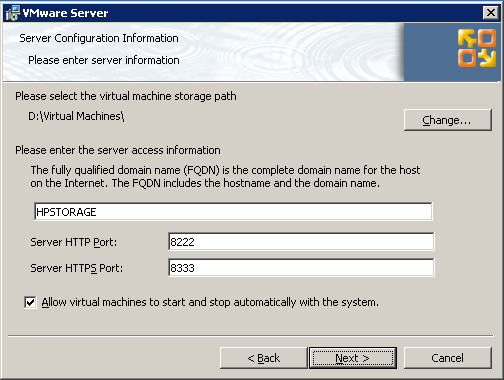Click the 'Server Configuration Information' heading
This screenshot has width=504, height=380.
coord(99,38)
